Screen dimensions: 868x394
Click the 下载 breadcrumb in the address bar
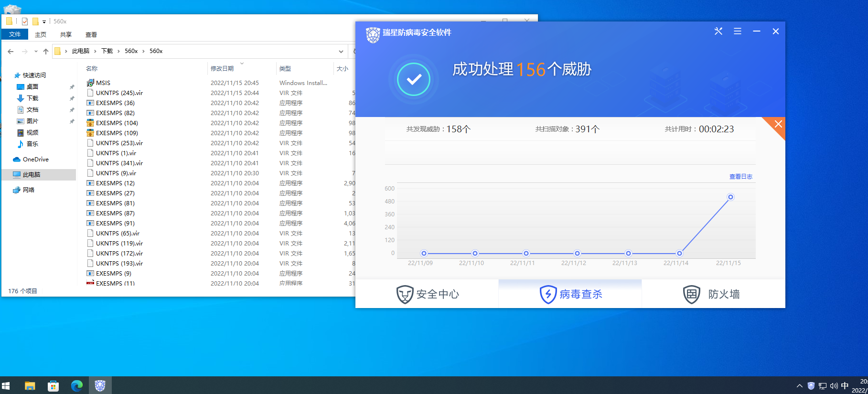[x=107, y=51]
